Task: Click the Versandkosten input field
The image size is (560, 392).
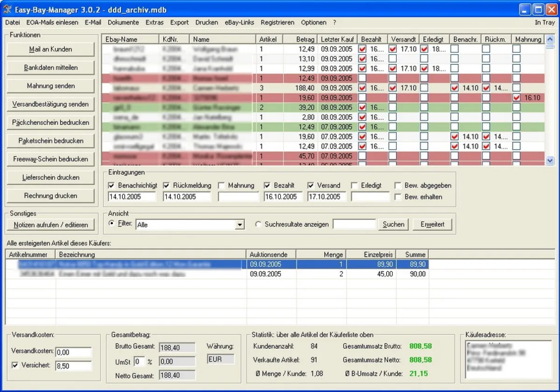Action: [x=73, y=352]
